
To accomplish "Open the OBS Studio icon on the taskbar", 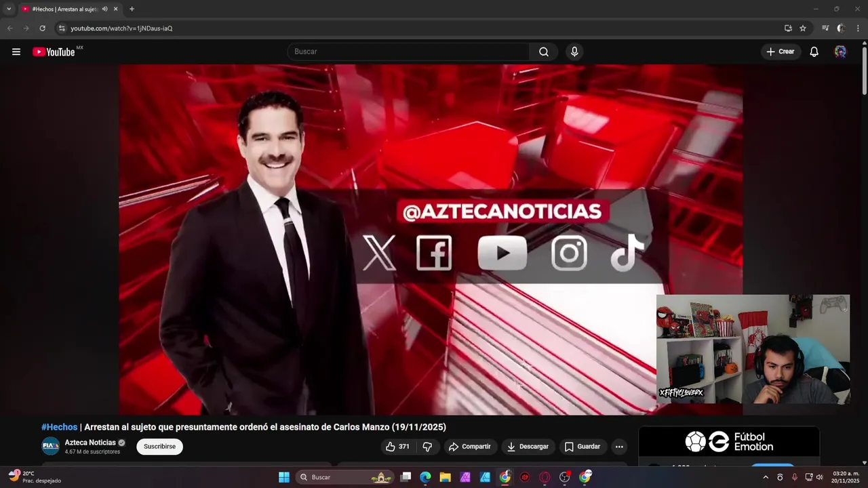I will coord(564,477).
